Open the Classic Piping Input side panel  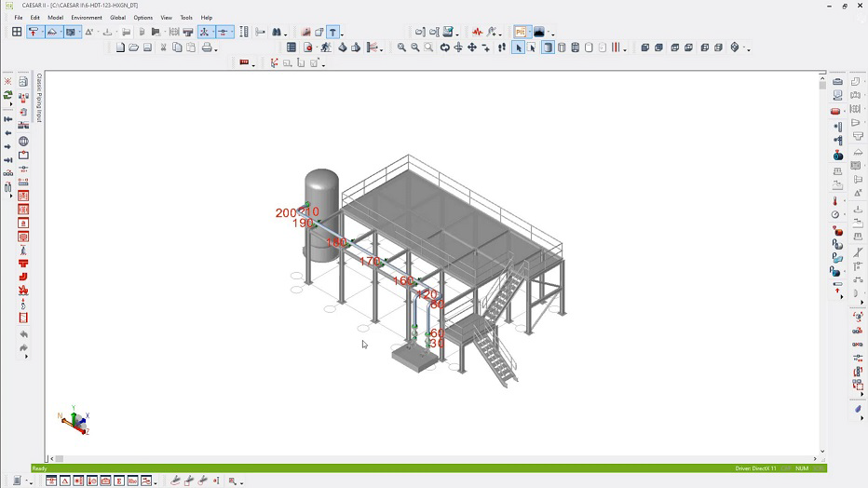[x=39, y=98]
